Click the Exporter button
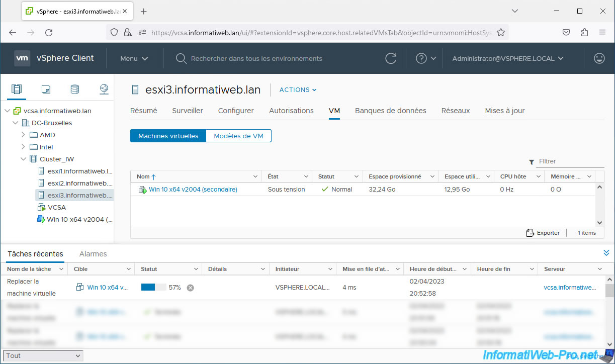 point(543,233)
